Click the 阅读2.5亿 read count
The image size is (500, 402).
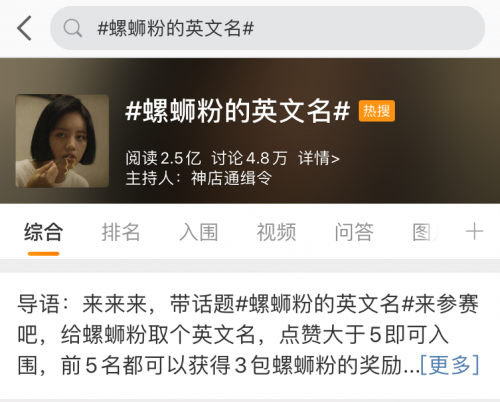163,158
